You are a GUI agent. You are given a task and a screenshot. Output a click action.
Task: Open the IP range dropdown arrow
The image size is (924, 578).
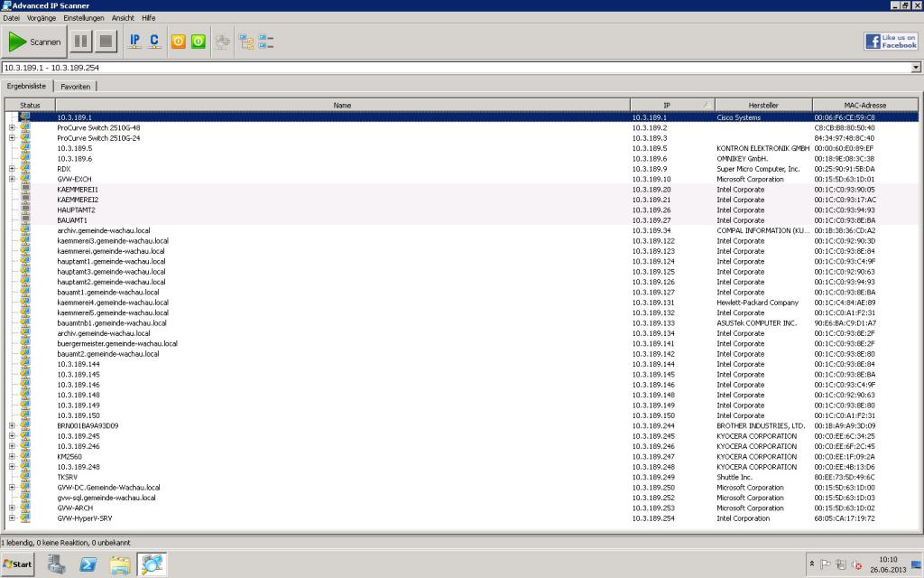[x=917, y=68]
